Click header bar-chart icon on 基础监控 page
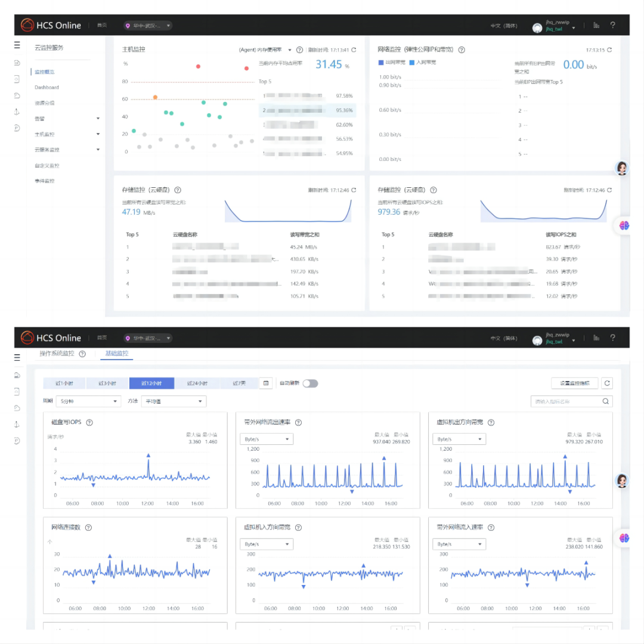Viewport: 644px width, 644px height. (596, 338)
